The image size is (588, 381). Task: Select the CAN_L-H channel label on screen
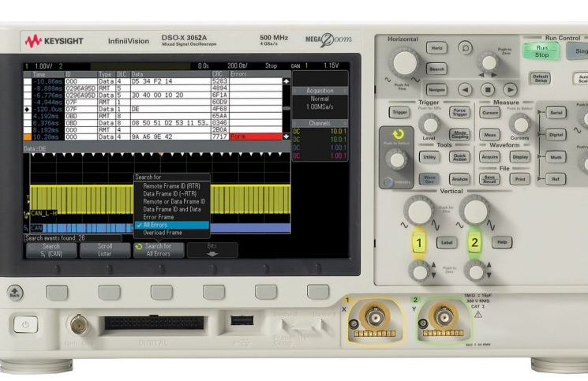[43, 214]
